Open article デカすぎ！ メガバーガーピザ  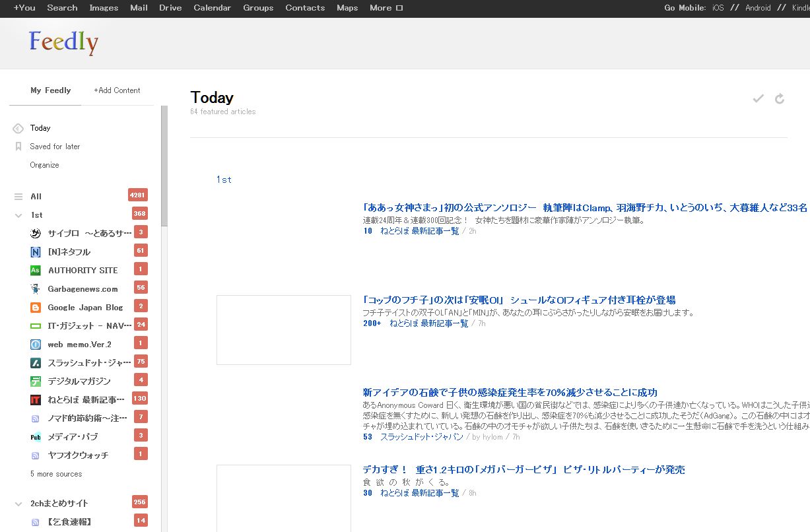(x=523, y=470)
